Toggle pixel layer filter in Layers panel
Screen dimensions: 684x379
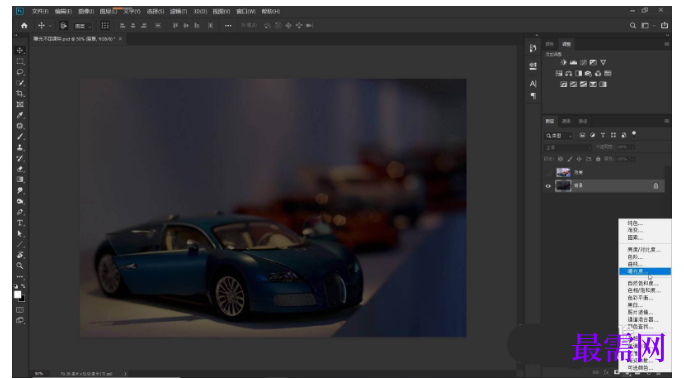click(582, 135)
